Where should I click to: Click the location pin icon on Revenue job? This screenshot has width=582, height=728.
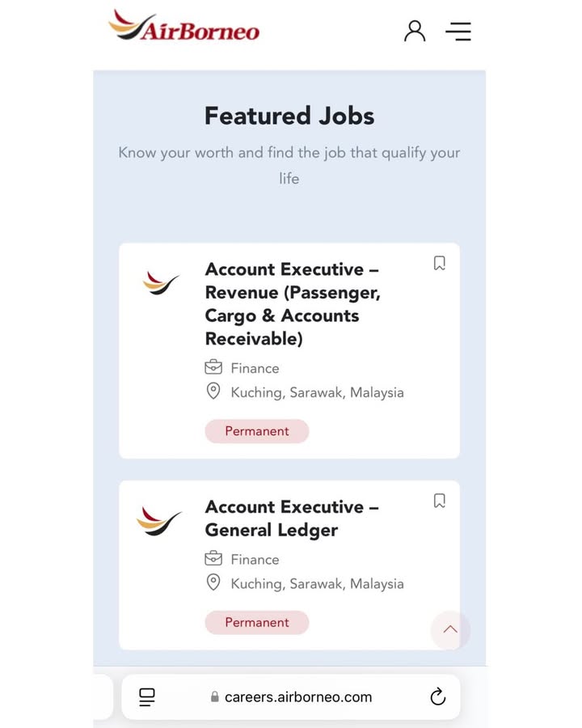213,392
